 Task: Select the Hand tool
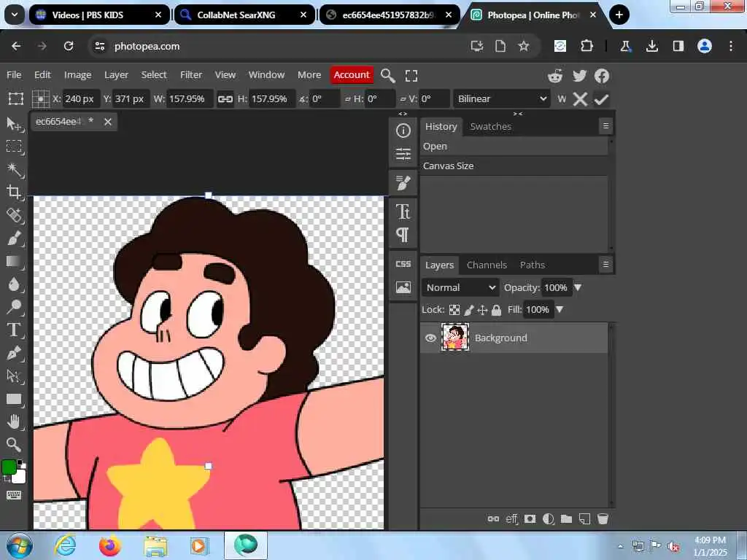(x=15, y=421)
